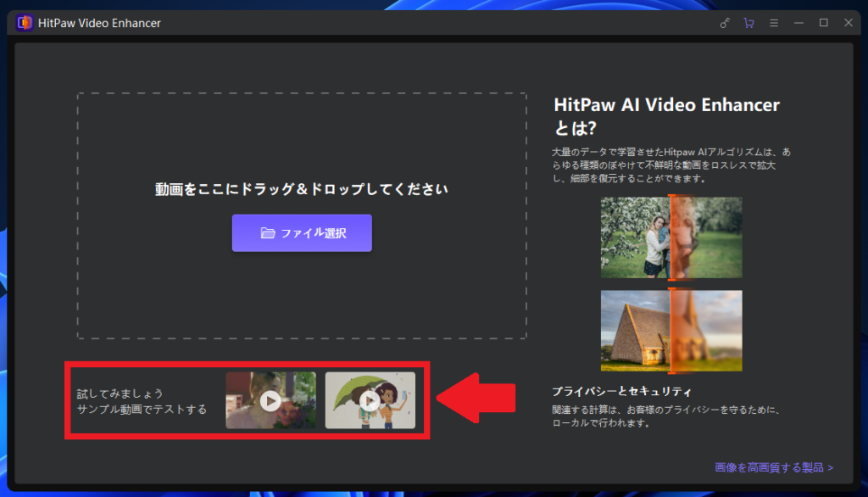Image resolution: width=868 pixels, height=497 pixels.
Task: Click the couple before-after comparison image
Action: [x=671, y=237]
